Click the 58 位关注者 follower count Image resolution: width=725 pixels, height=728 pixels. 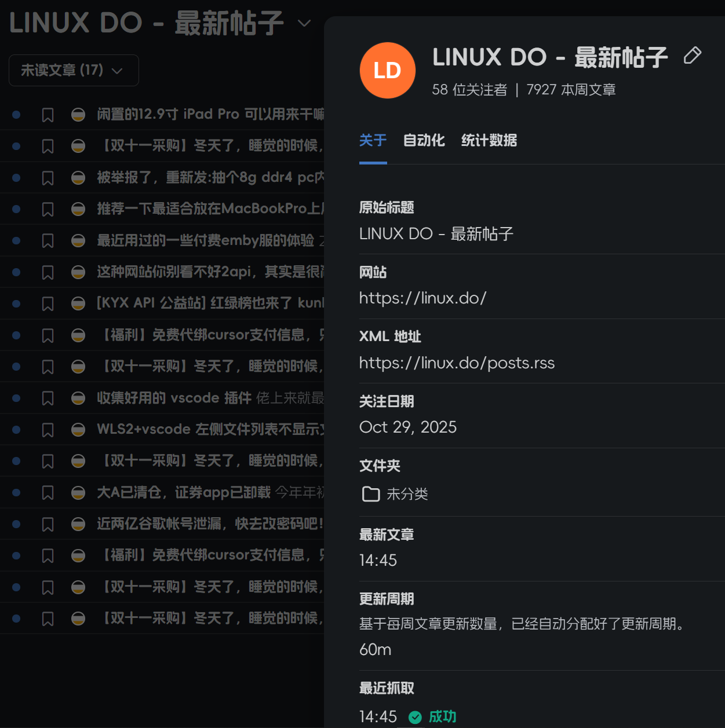469,90
